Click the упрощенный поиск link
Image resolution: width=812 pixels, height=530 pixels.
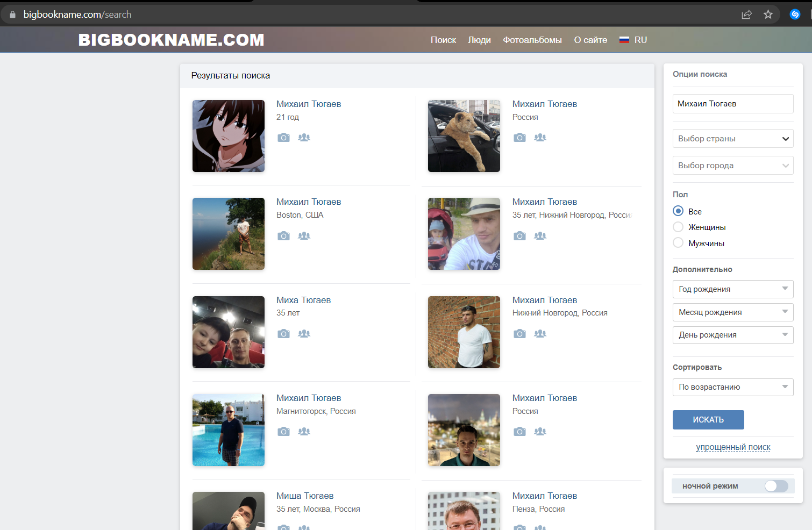click(x=733, y=447)
